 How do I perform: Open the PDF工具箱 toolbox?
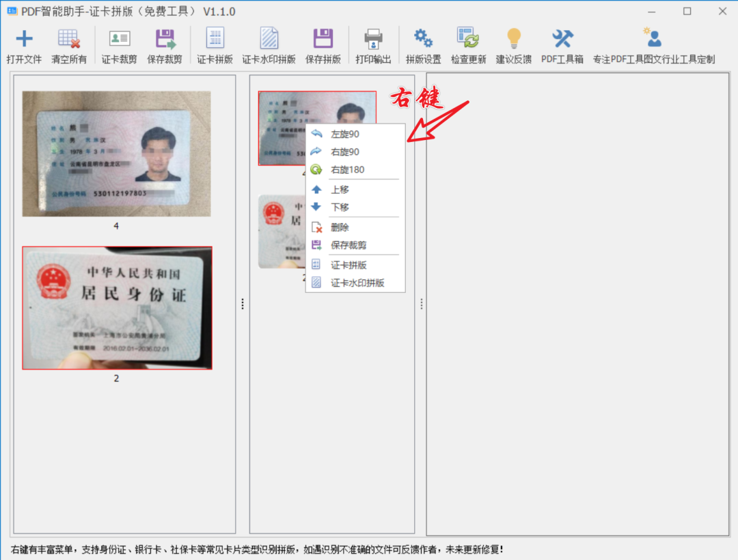(562, 40)
